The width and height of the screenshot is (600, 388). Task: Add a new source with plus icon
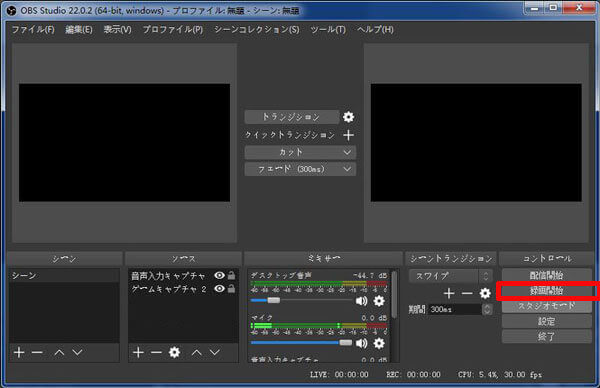click(138, 352)
